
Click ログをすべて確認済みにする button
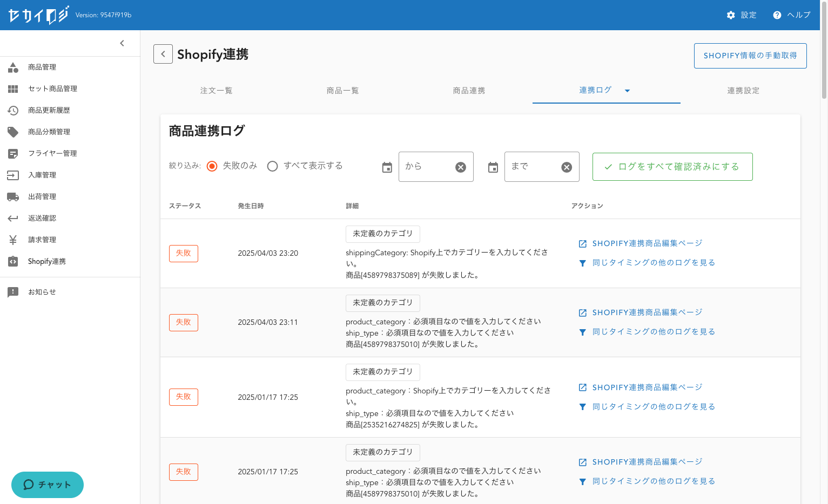tap(672, 167)
